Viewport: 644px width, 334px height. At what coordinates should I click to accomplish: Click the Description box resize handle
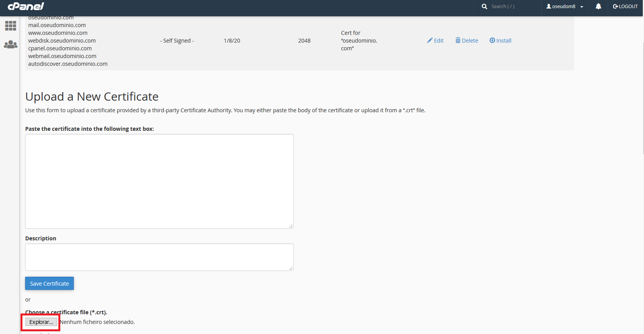pyautogui.click(x=291, y=268)
